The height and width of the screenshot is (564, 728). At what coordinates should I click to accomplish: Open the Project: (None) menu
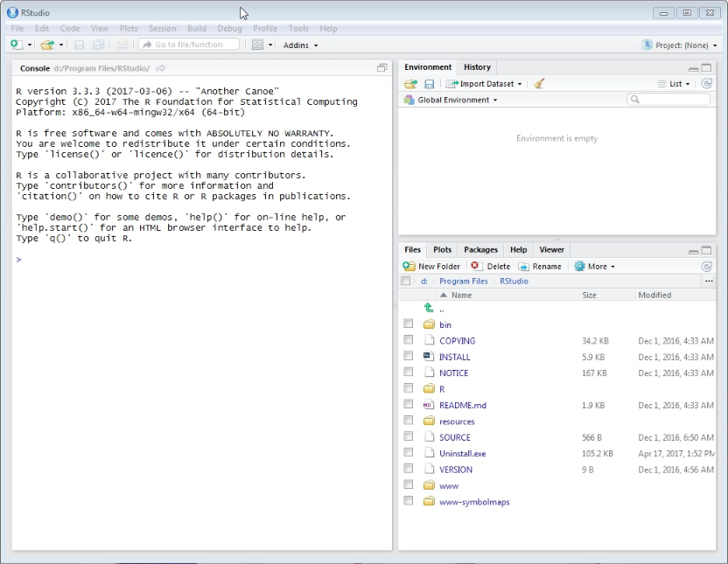(x=680, y=45)
